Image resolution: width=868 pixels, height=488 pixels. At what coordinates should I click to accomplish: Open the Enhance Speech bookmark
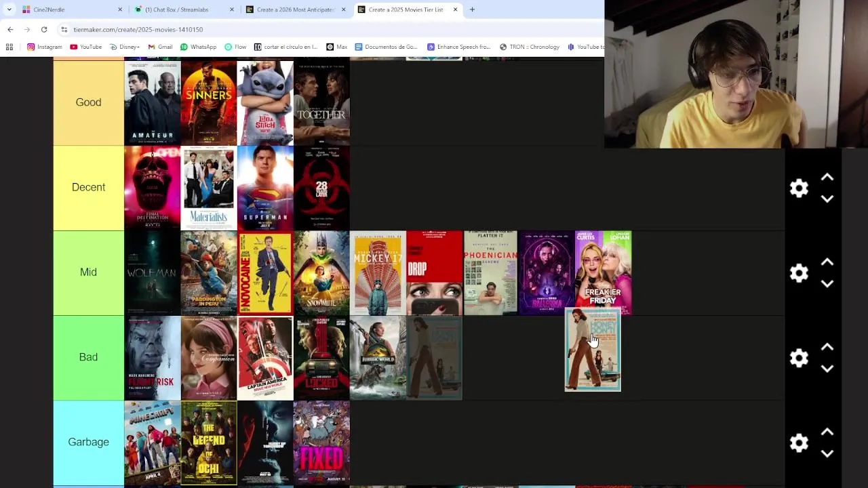[x=458, y=47]
